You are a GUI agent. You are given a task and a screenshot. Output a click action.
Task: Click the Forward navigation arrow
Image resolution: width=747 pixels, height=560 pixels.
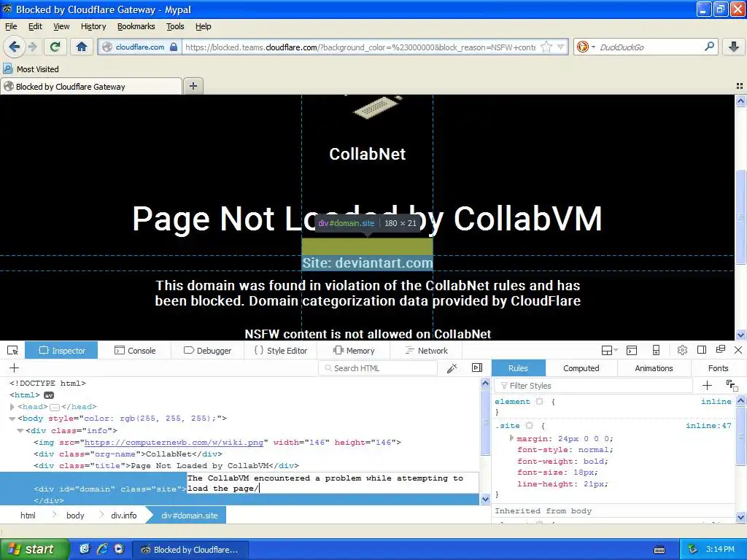coord(32,47)
